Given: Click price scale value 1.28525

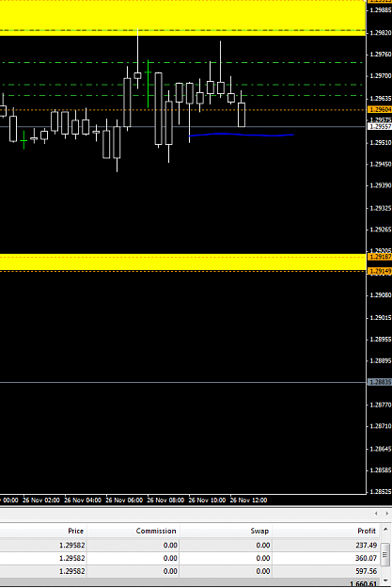Looking at the screenshot, I should pos(381,492).
